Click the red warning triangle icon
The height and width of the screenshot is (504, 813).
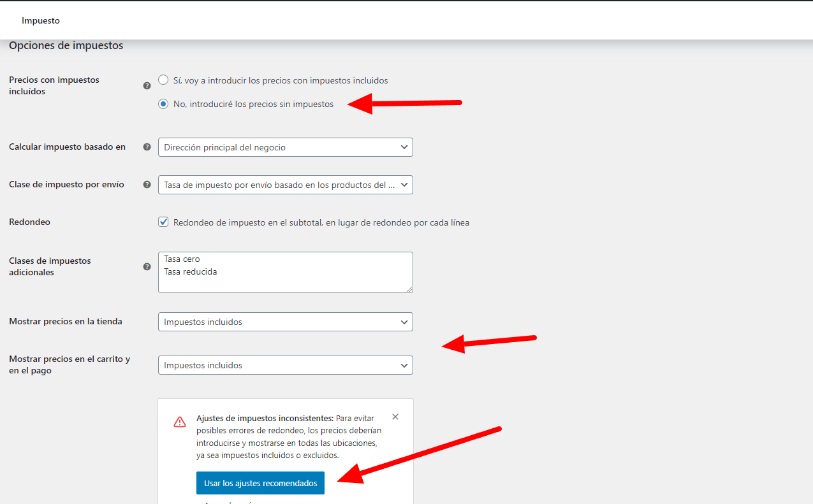click(x=180, y=422)
